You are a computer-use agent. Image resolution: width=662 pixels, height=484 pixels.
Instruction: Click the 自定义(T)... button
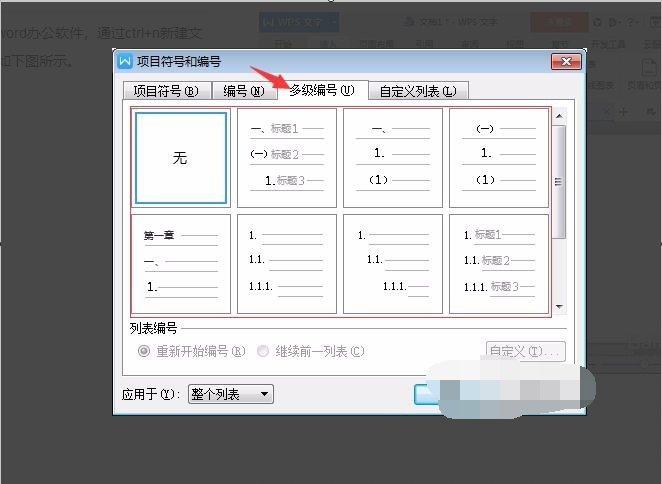tap(525, 351)
